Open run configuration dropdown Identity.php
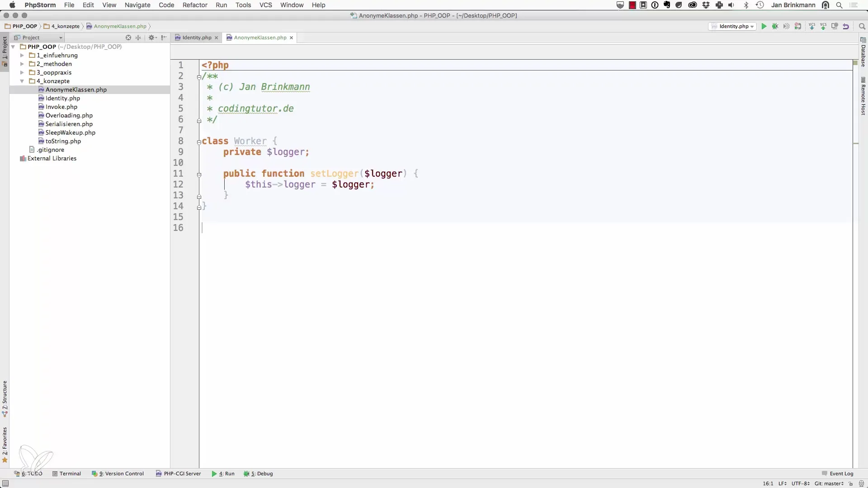 732,26
